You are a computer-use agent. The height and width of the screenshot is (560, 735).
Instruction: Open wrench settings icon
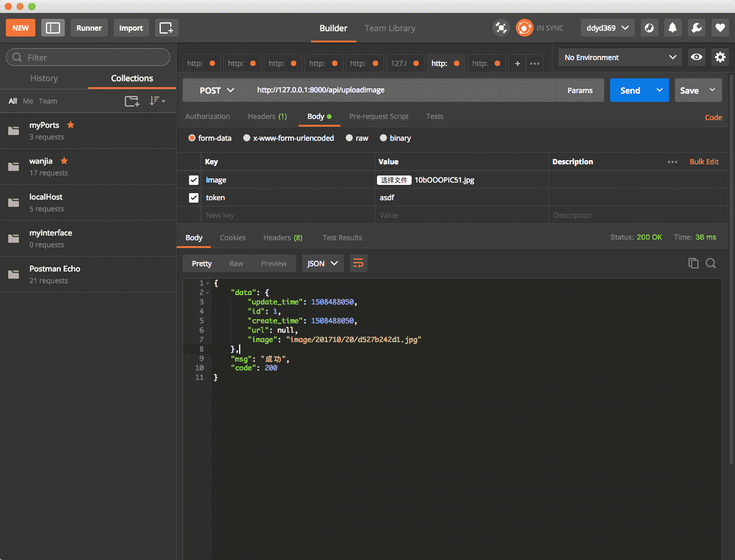point(696,28)
